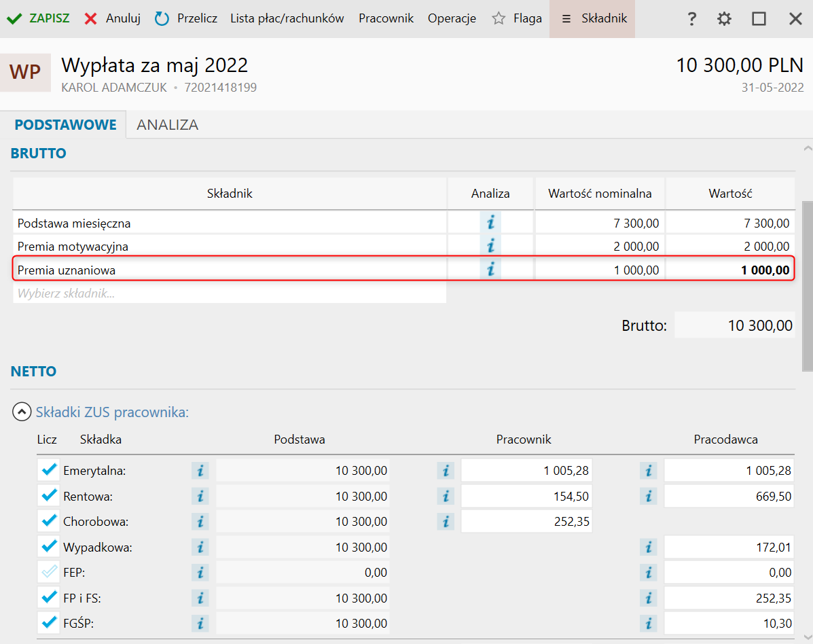This screenshot has height=644, width=813.
Task: Collapse the Składki ZUS pracownika section
Action: (22, 412)
